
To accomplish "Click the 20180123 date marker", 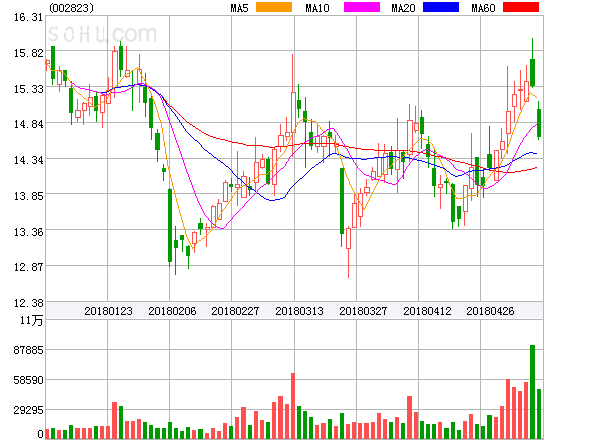I will tap(108, 311).
